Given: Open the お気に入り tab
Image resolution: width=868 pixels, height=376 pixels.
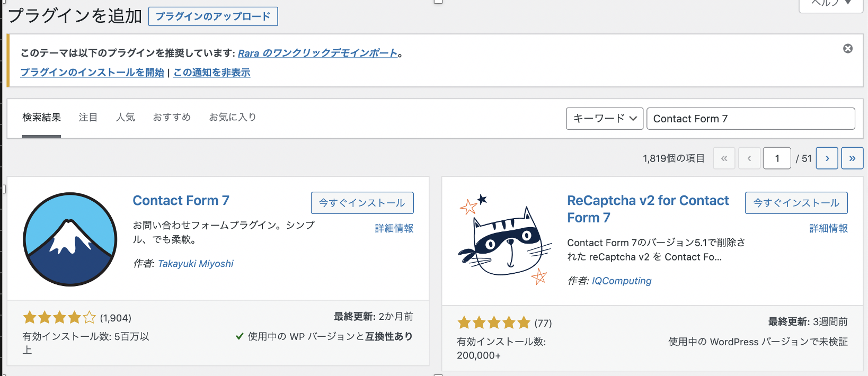Looking at the screenshot, I should click(x=233, y=118).
